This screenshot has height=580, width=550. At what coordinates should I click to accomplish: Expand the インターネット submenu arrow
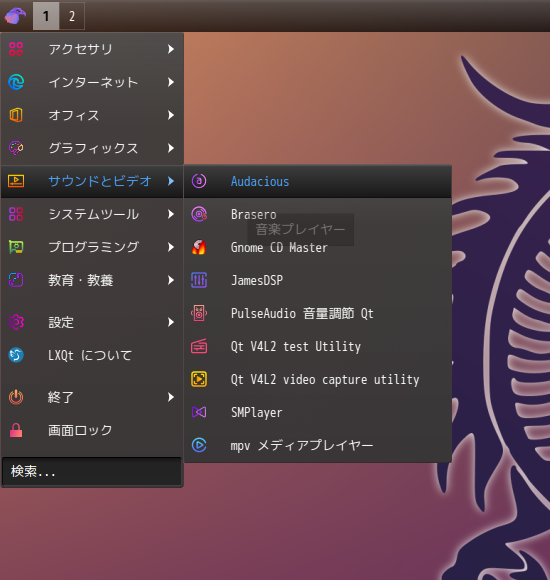pyautogui.click(x=171, y=82)
